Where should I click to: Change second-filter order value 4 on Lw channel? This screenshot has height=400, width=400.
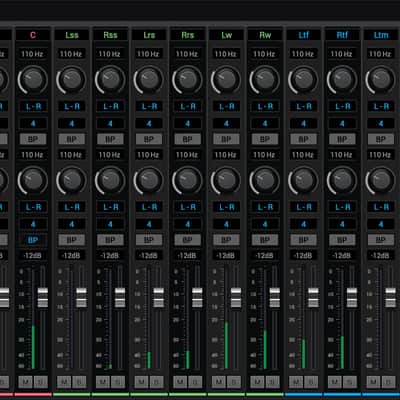tap(226, 224)
